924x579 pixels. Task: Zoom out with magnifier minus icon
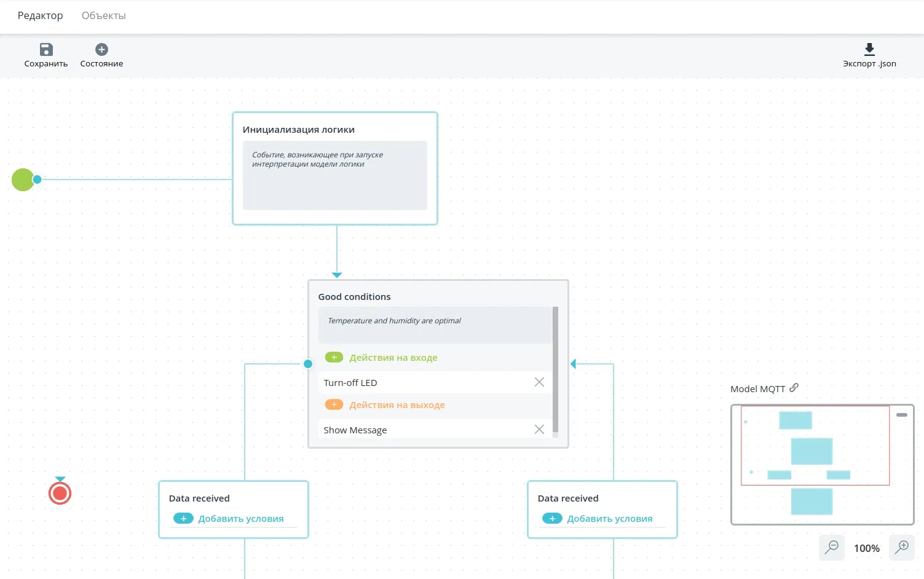832,547
